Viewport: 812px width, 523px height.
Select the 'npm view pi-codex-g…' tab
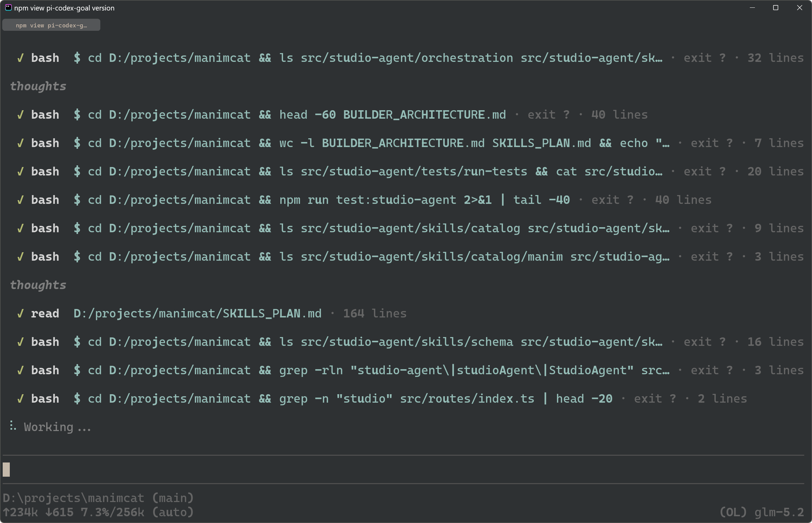pyautogui.click(x=51, y=25)
